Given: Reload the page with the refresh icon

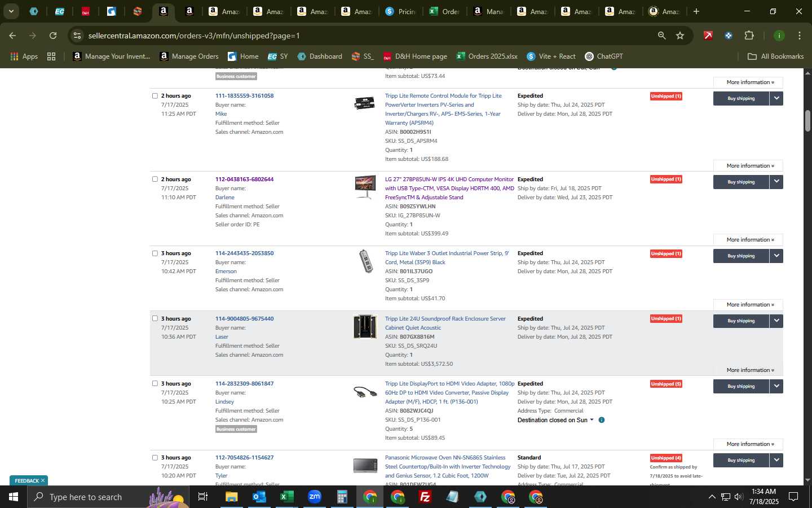Looking at the screenshot, I should 53,36.
